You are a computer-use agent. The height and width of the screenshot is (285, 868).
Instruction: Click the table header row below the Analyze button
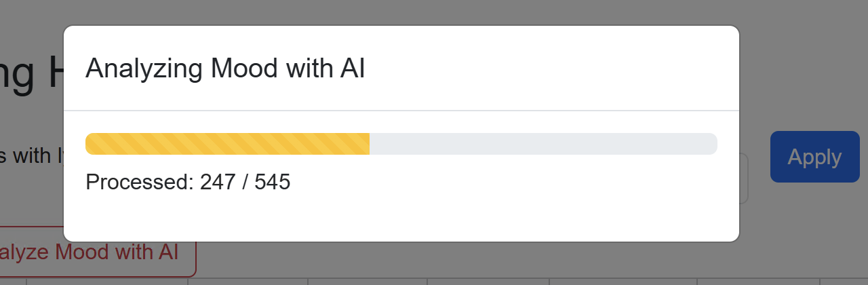(x=434, y=281)
